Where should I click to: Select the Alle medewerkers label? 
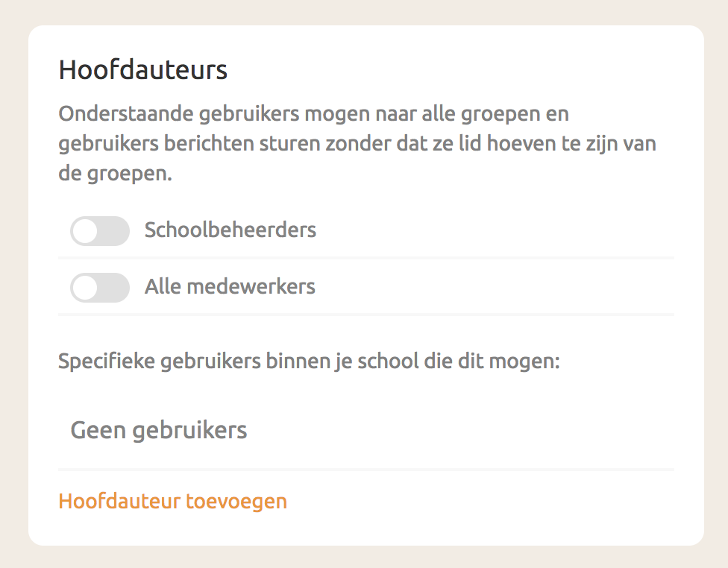[229, 286]
